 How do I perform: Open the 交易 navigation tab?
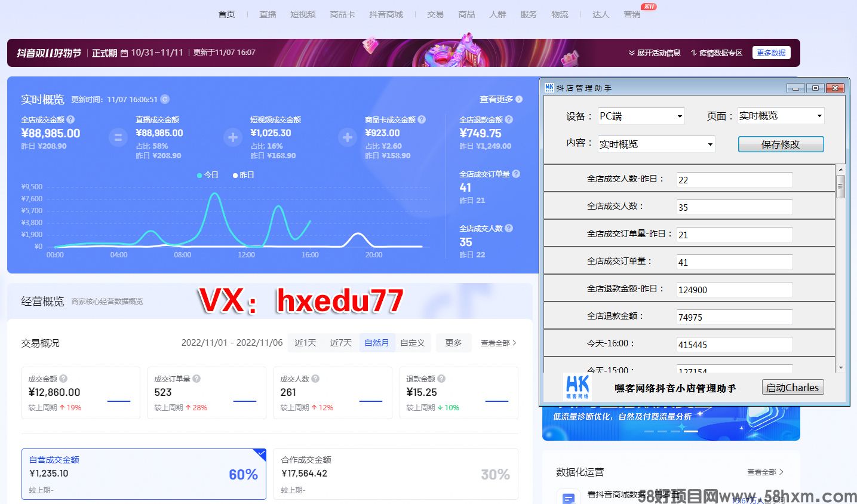click(x=435, y=14)
